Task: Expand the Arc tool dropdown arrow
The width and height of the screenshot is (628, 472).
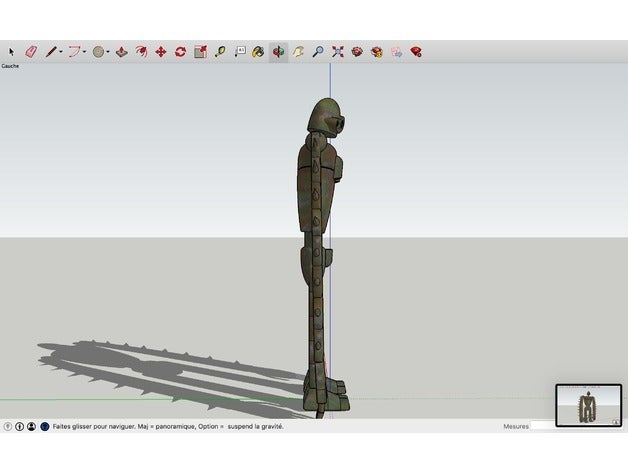Action: click(85, 51)
